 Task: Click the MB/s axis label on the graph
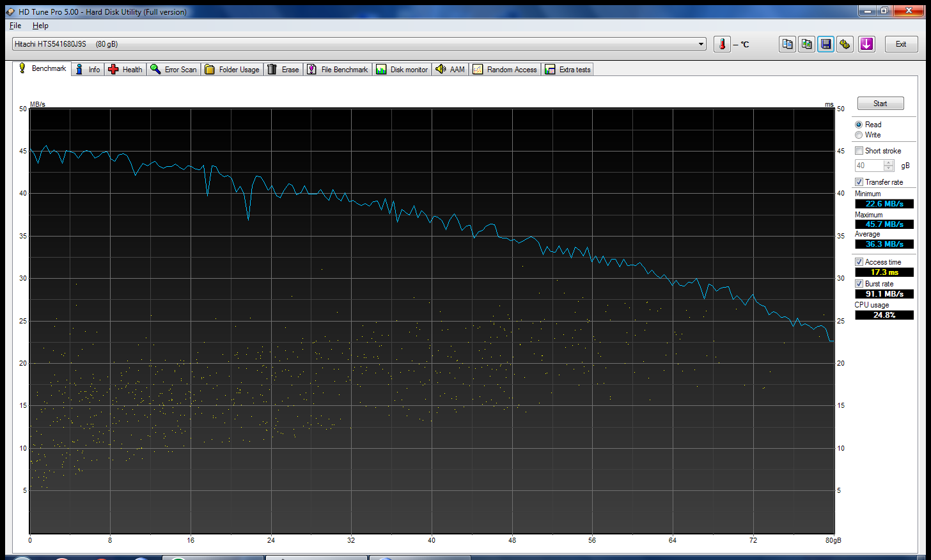[x=38, y=104]
